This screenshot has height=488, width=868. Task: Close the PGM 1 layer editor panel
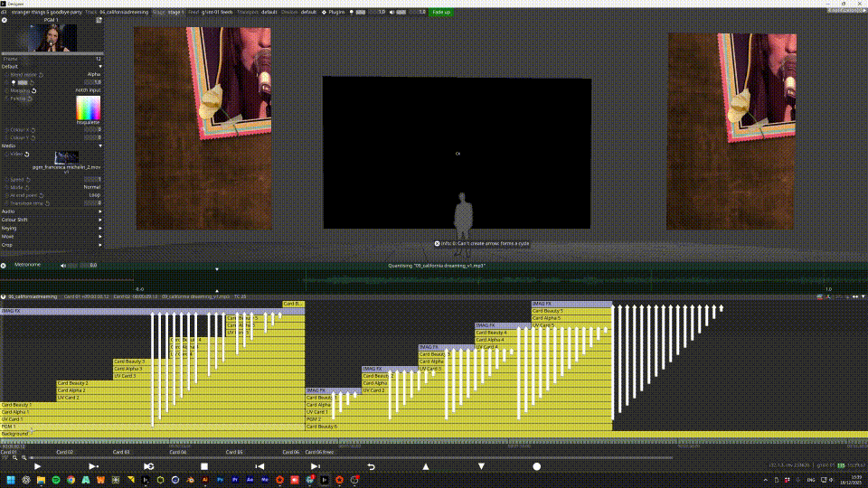pos(4,20)
